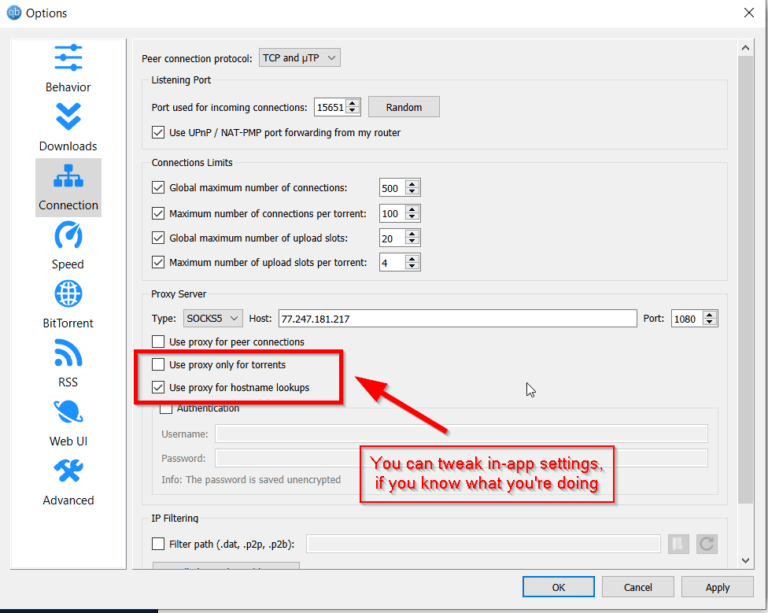Open the Web UI planet icon

68,412
